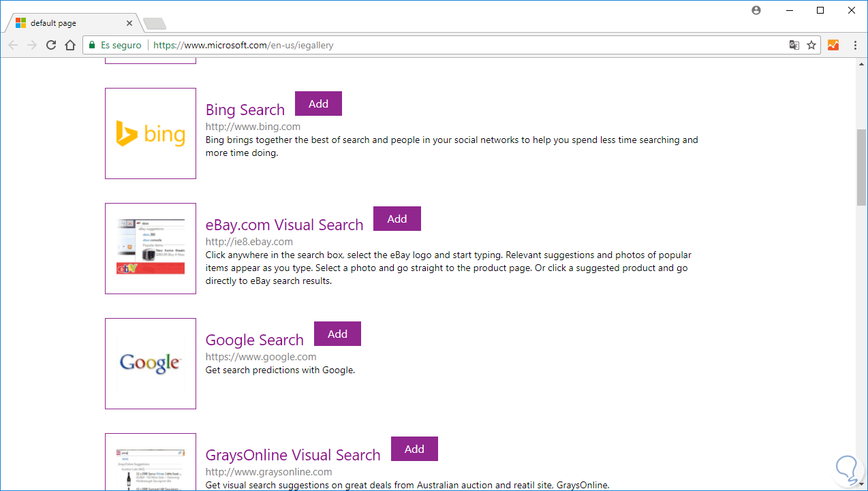The height and width of the screenshot is (491, 868).
Task: Go to the browser home page
Action: pos(69,45)
